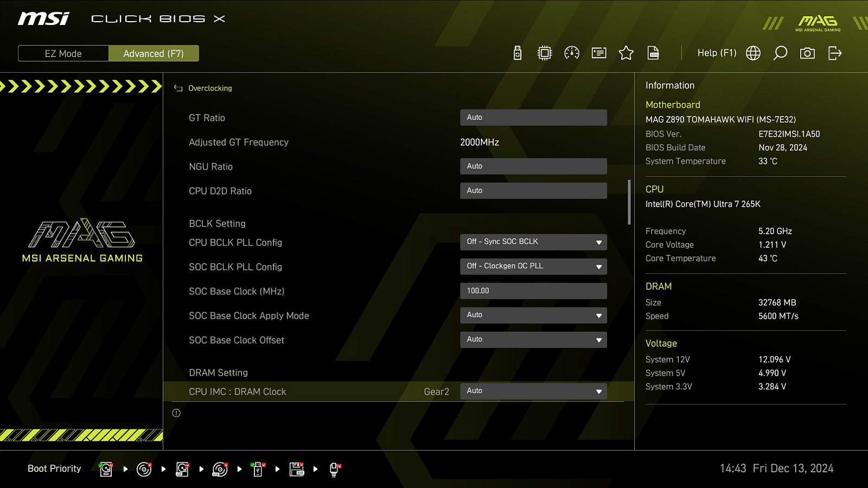The image size is (868, 488).
Task: Expand the SOC Base Clock Apply Mode dropdown
Action: click(533, 315)
